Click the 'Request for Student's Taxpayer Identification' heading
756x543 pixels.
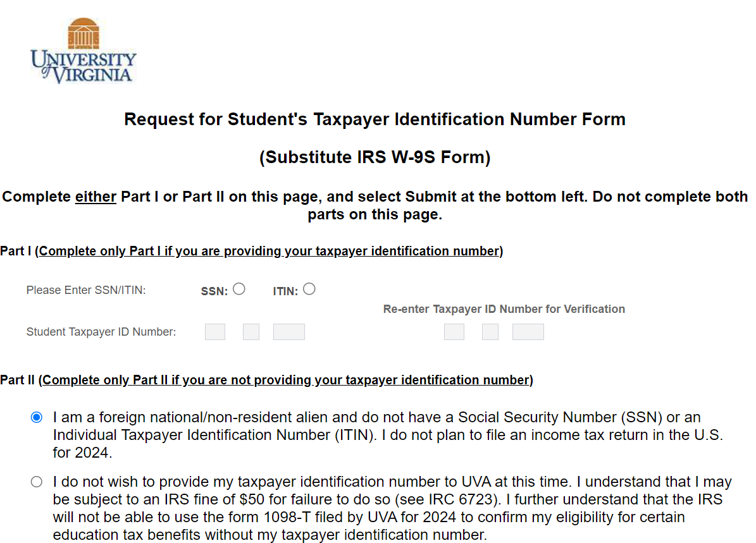coord(375,119)
